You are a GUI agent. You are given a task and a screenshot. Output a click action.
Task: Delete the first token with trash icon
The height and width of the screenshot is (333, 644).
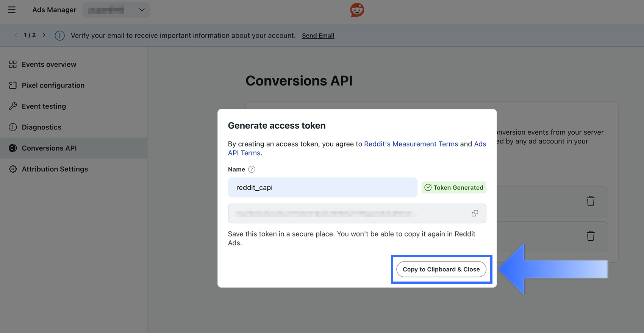coord(591,201)
